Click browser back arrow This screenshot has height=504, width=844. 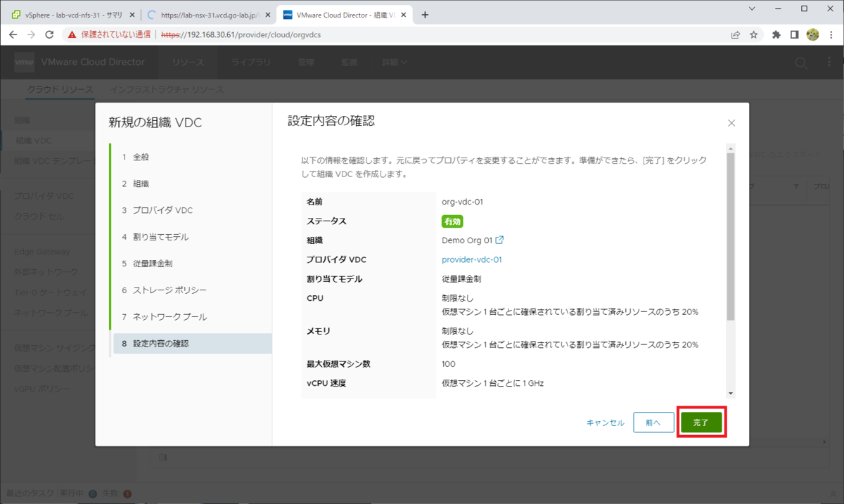(13, 34)
